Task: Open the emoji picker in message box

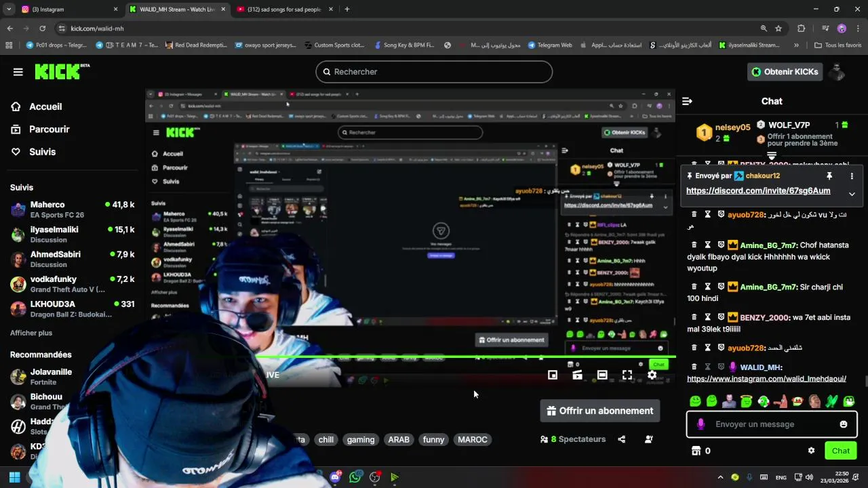Action: pos(843,424)
